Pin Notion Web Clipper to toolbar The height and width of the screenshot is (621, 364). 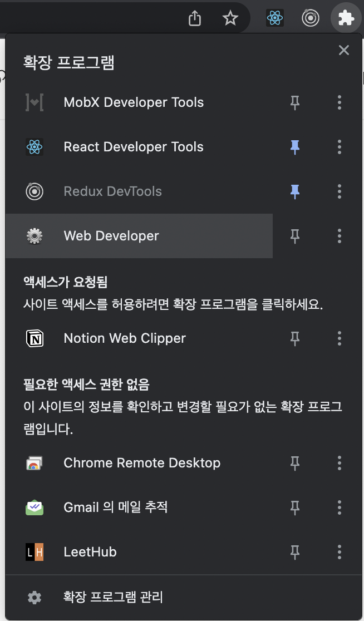point(294,339)
